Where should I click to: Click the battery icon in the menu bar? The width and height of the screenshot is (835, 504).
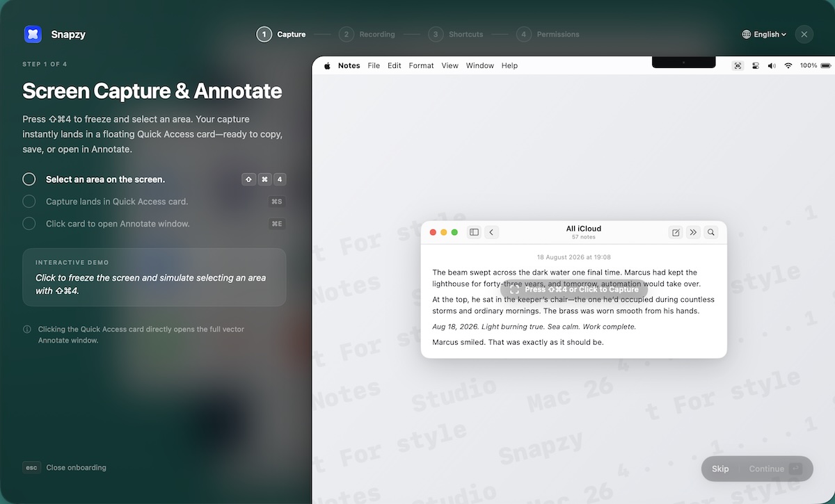tap(825, 65)
